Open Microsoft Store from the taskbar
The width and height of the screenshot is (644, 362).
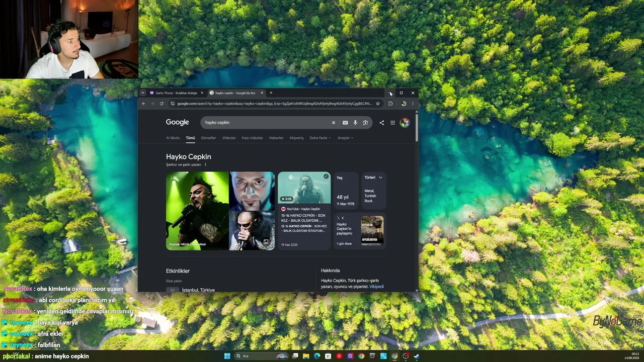point(328,356)
